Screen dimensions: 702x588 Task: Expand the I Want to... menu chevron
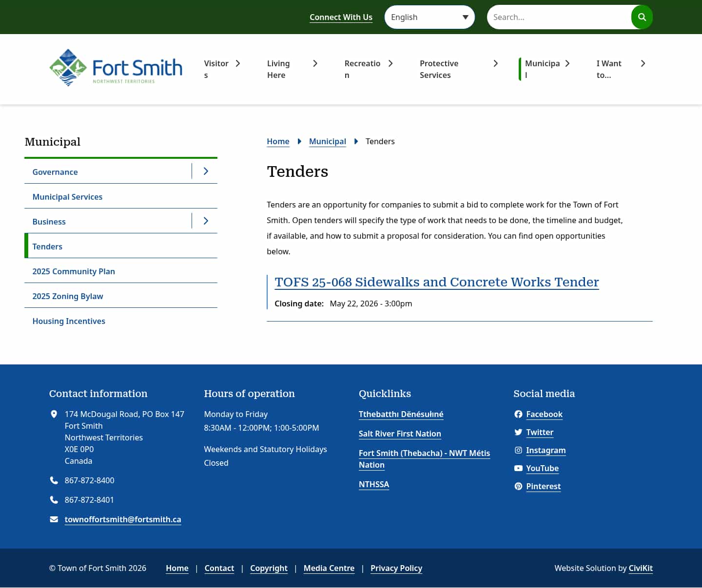click(643, 63)
